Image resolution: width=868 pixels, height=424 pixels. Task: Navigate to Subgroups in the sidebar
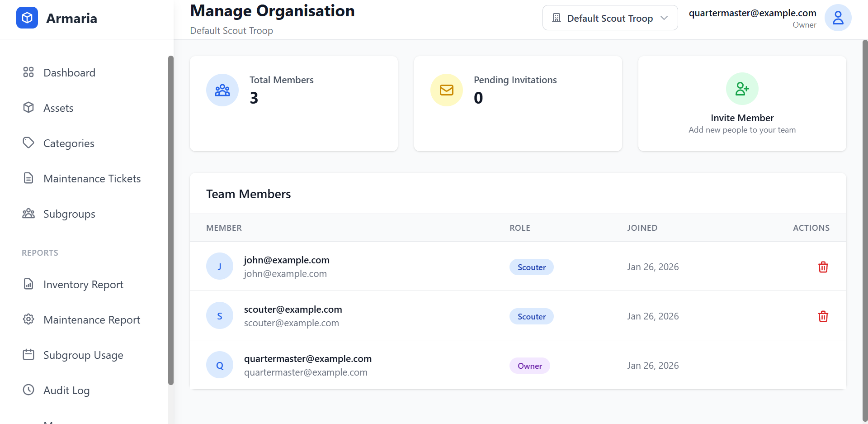point(69,214)
